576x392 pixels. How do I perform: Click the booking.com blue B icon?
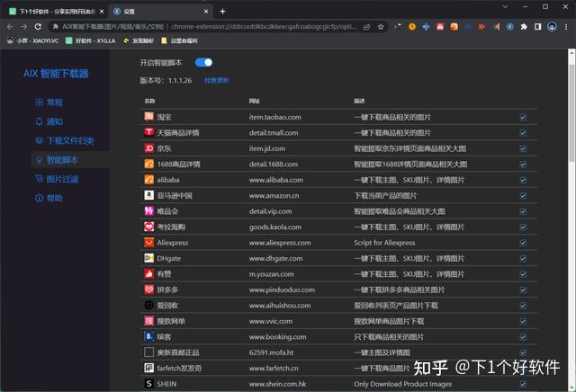click(148, 336)
